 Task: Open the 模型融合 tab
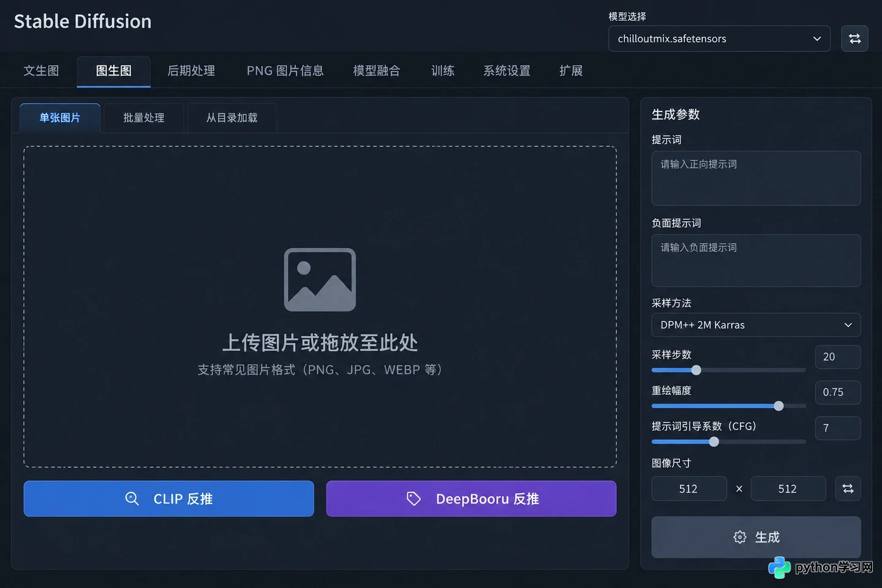(377, 71)
